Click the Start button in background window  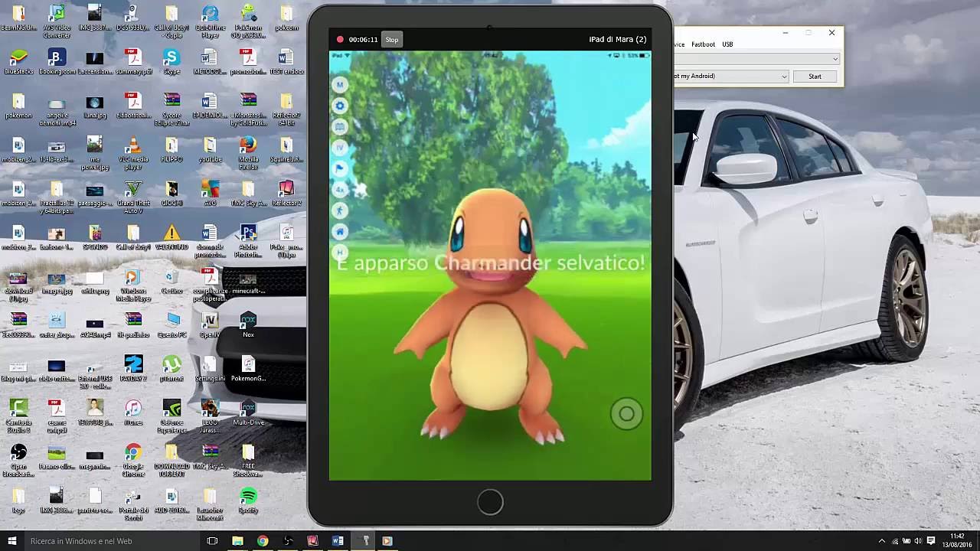[x=815, y=77]
